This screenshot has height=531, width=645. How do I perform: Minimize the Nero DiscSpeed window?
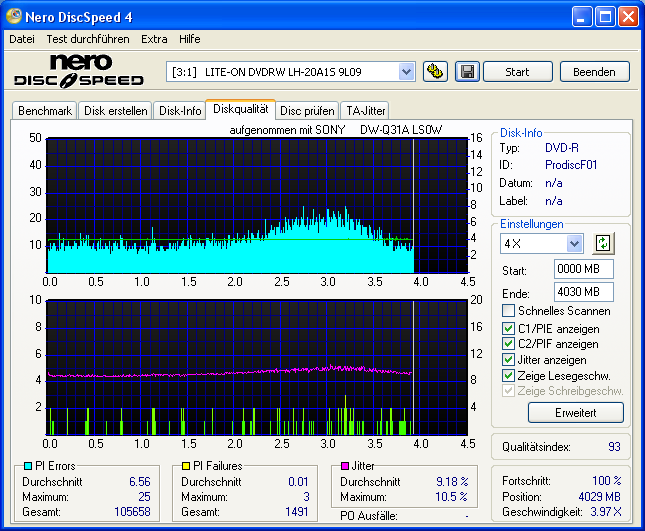pyautogui.click(x=581, y=17)
